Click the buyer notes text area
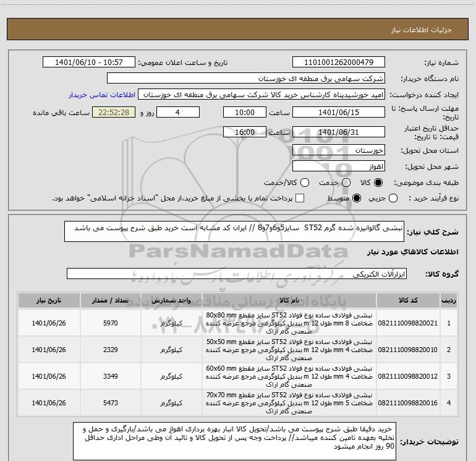476x461 pixels. [x=234, y=441]
